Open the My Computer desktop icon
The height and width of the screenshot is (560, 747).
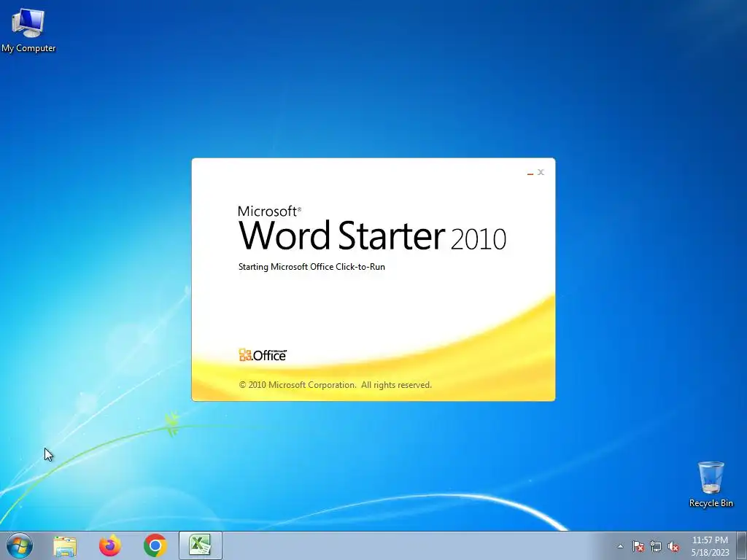(x=28, y=31)
